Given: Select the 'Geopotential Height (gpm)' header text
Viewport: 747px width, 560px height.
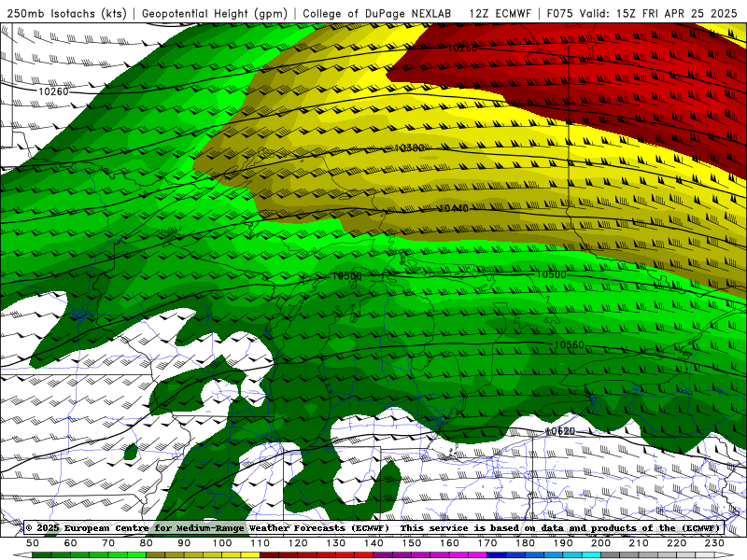Looking at the screenshot, I should pos(215,13).
